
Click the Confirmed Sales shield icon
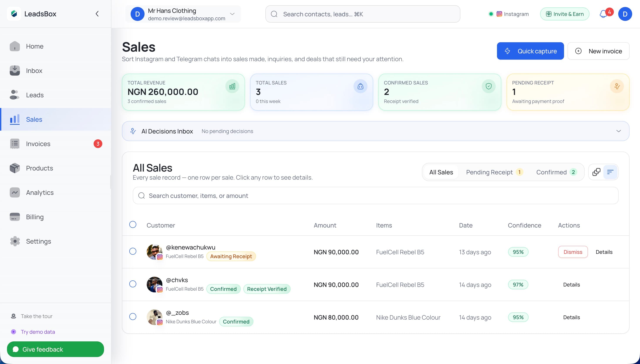click(488, 86)
